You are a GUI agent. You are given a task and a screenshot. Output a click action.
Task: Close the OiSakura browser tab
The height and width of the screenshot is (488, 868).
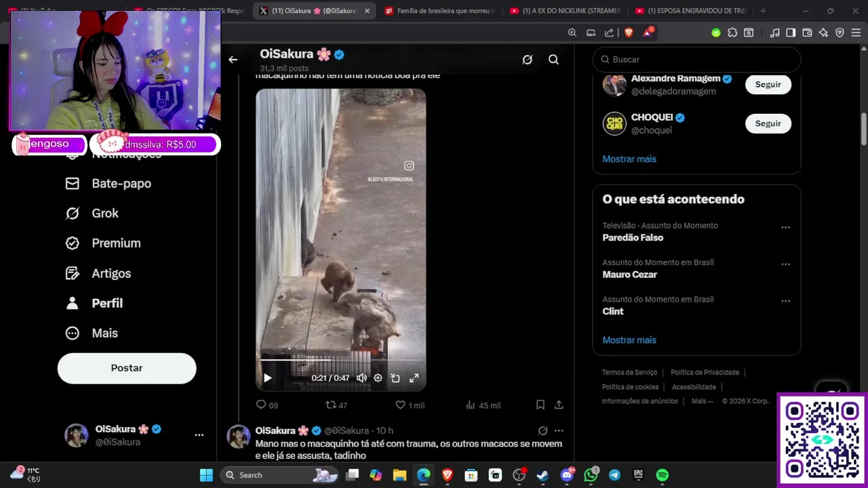pos(367,11)
